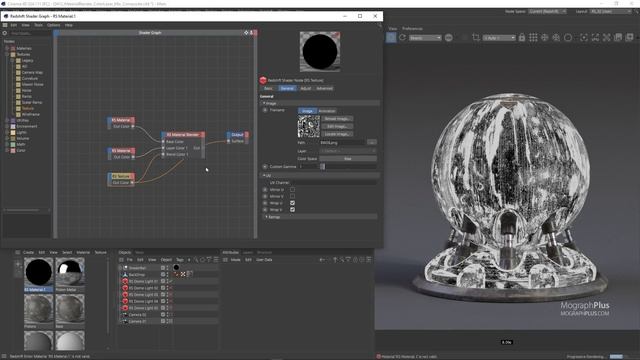This screenshot has height=360, width=640.
Task: Open the Color Space dropdown
Action: pyautogui.click(x=348, y=158)
